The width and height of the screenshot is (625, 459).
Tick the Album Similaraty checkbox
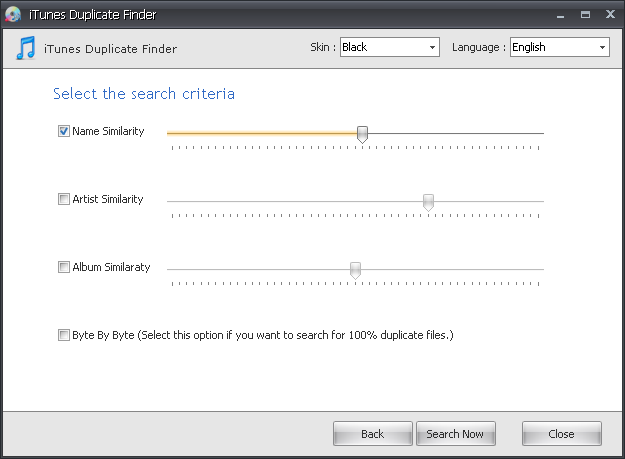[64, 267]
